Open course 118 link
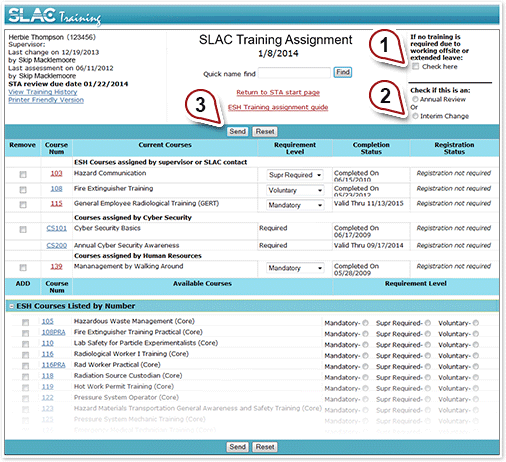 point(47,376)
